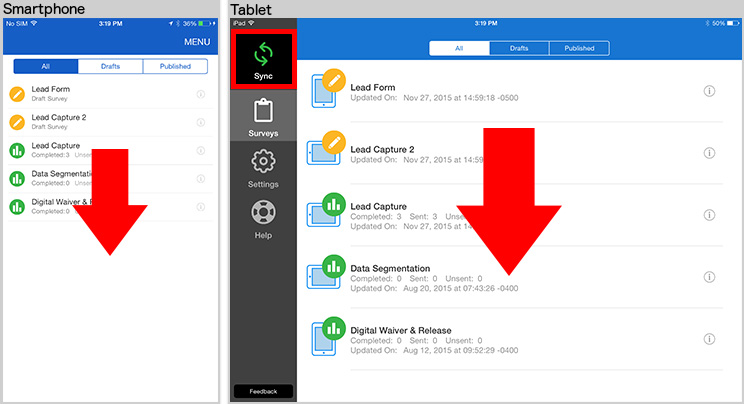Tap smartphone Digital Waiver chart icon
744x404 pixels.
click(x=17, y=207)
